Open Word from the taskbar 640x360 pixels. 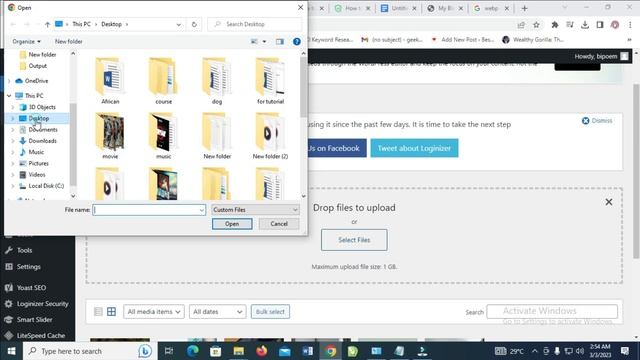308,351
